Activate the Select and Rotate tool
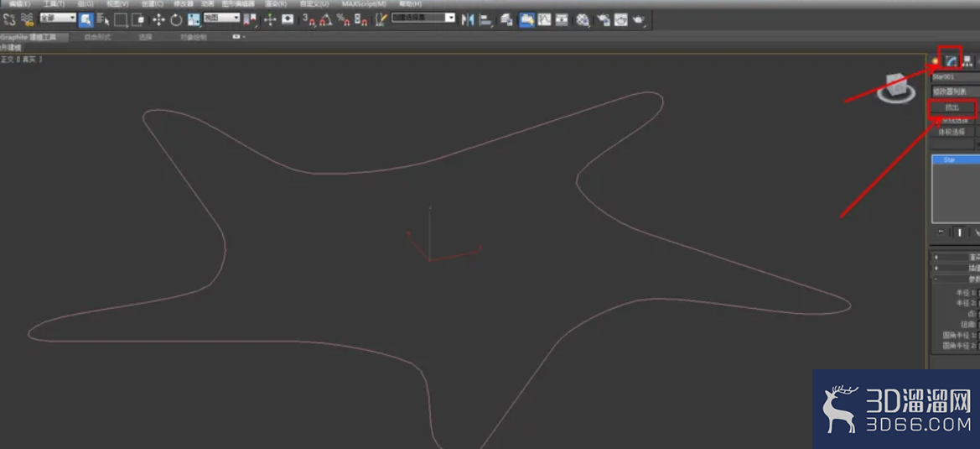 pos(176,20)
